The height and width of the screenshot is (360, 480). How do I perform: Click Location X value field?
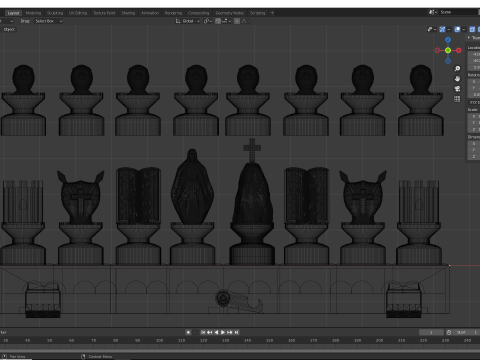pyautogui.click(x=474, y=54)
